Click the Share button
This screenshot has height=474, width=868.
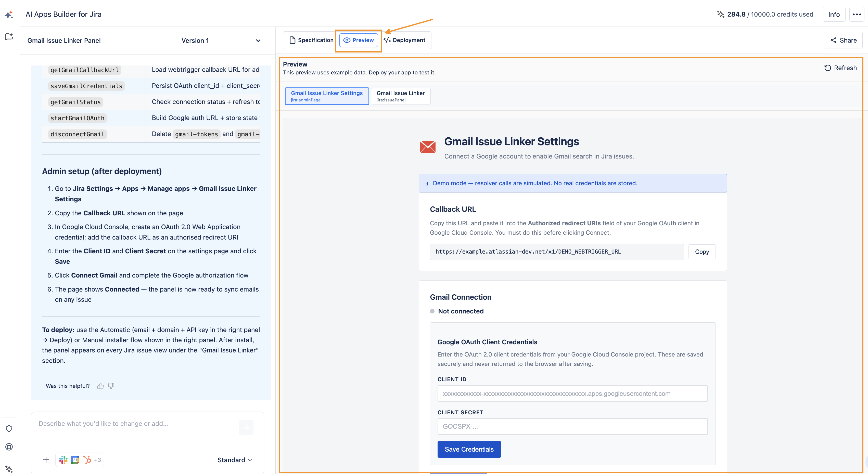pos(843,41)
